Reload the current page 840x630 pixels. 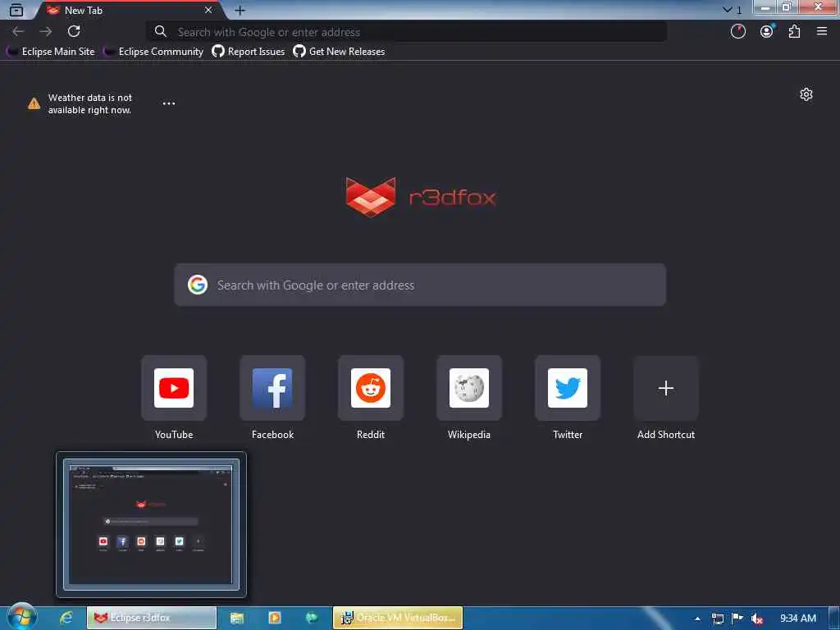coord(74,32)
